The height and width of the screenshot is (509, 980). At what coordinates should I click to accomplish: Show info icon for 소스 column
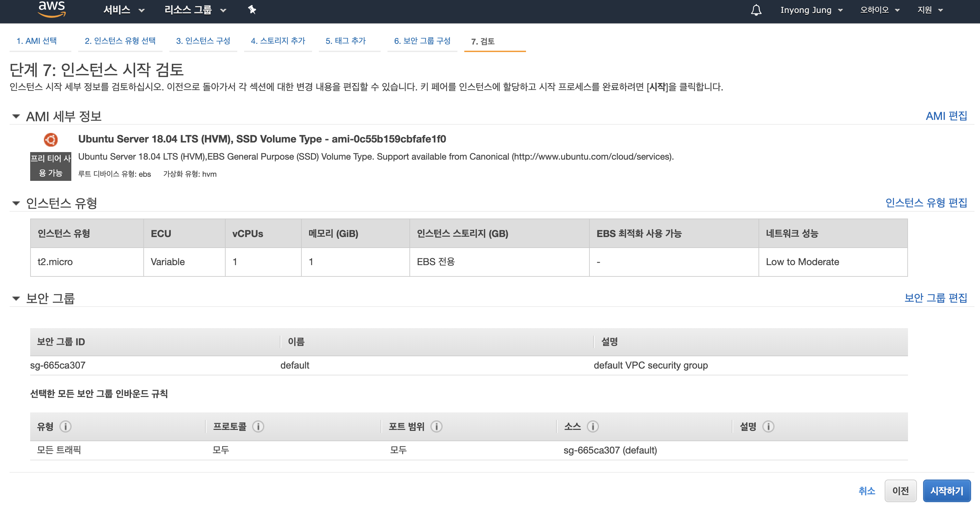[592, 426]
